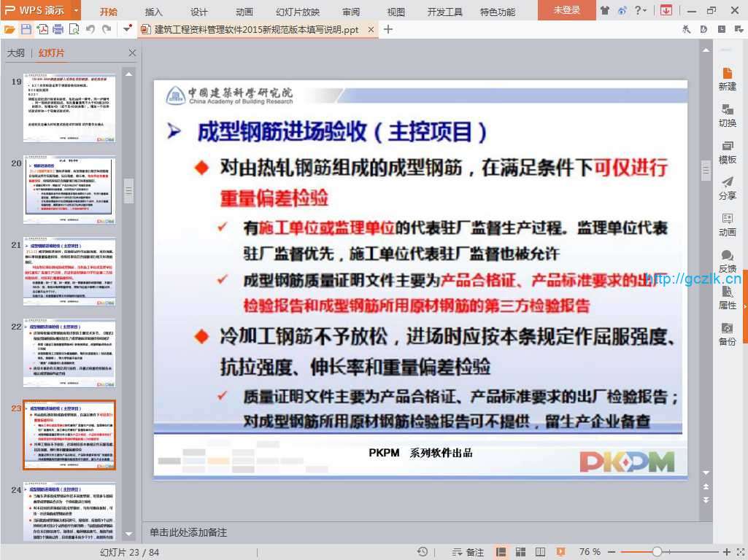Click the zoom slider handle
The image size is (748, 560).
click(x=657, y=552)
